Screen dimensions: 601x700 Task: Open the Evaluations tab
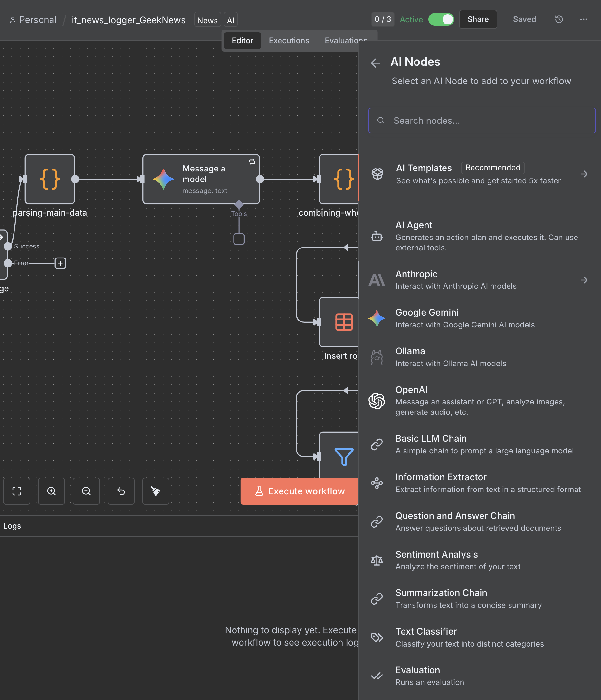(345, 41)
